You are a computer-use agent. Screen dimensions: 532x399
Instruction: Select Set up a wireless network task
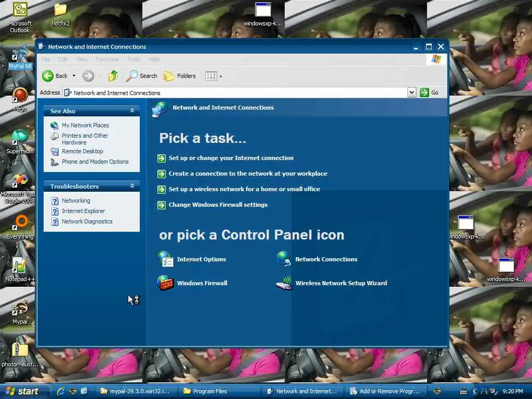point(244,189)
